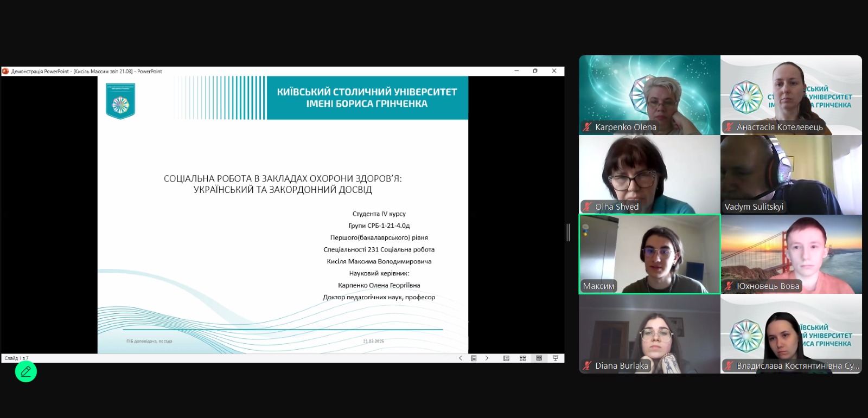
Task: Click Максим's highlighted speaker tile
Action: tap(649, 254)
